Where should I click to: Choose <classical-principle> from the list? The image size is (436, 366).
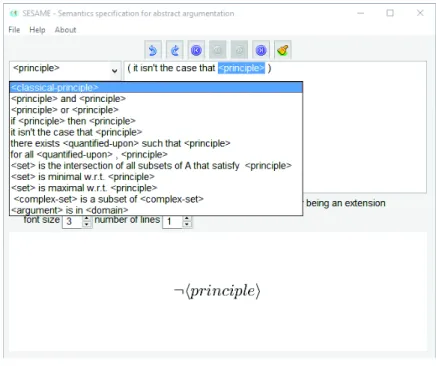(x=156, y=88)
